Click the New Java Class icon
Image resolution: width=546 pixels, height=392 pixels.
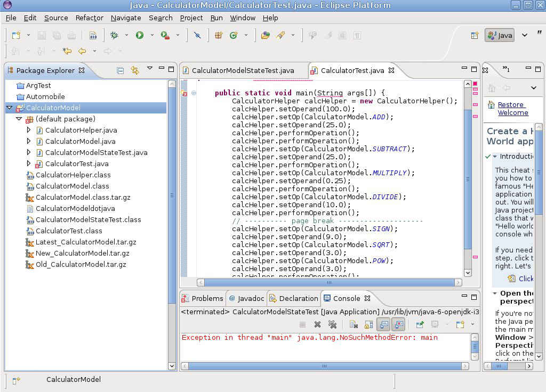[234, 35]
